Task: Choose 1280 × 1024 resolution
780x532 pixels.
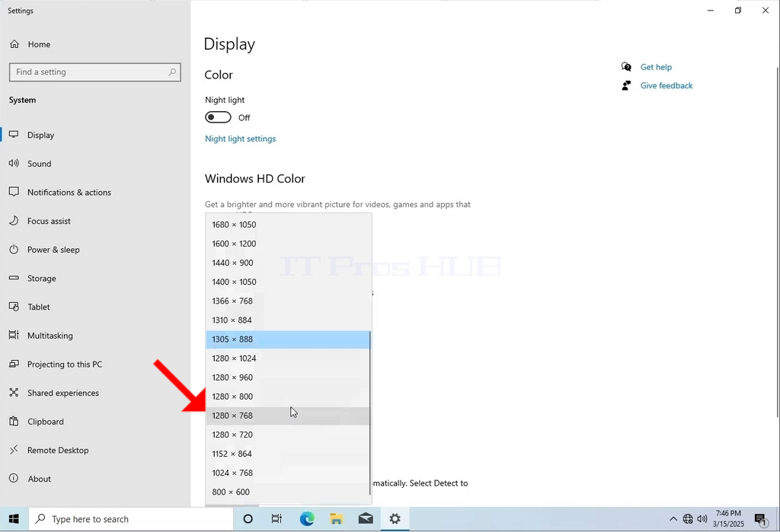Action: click(288, 358)
